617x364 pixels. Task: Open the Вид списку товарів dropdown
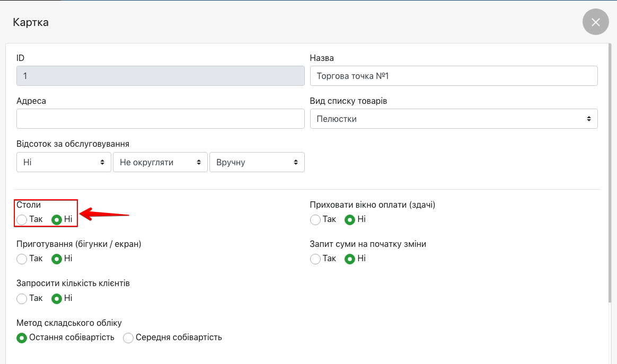click(453, 119)
